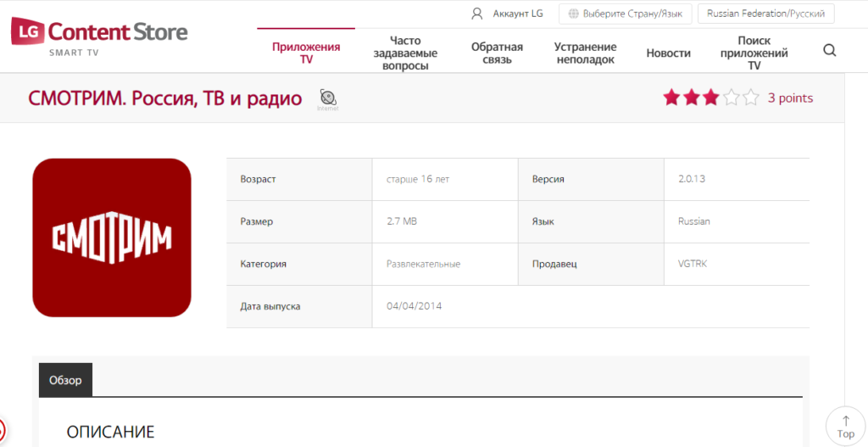Open the LG Content Store logo
868x447 pixels.
(99, 36)
